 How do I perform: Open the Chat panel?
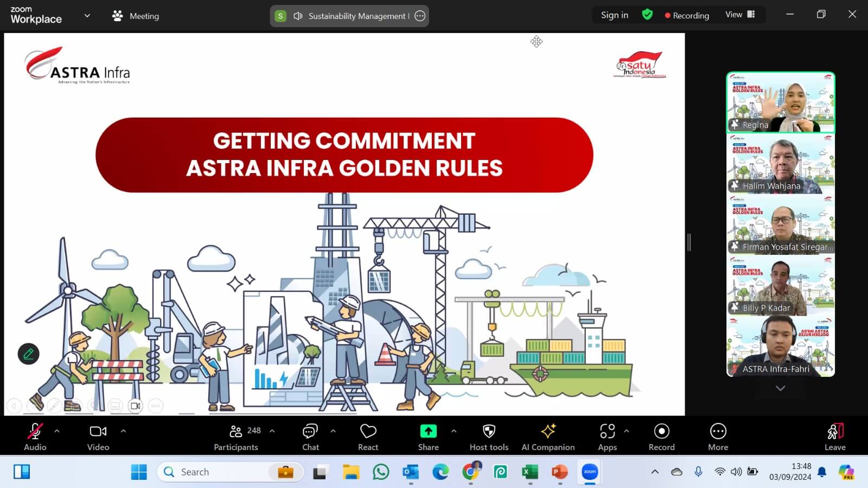click(x=310, y=436)
